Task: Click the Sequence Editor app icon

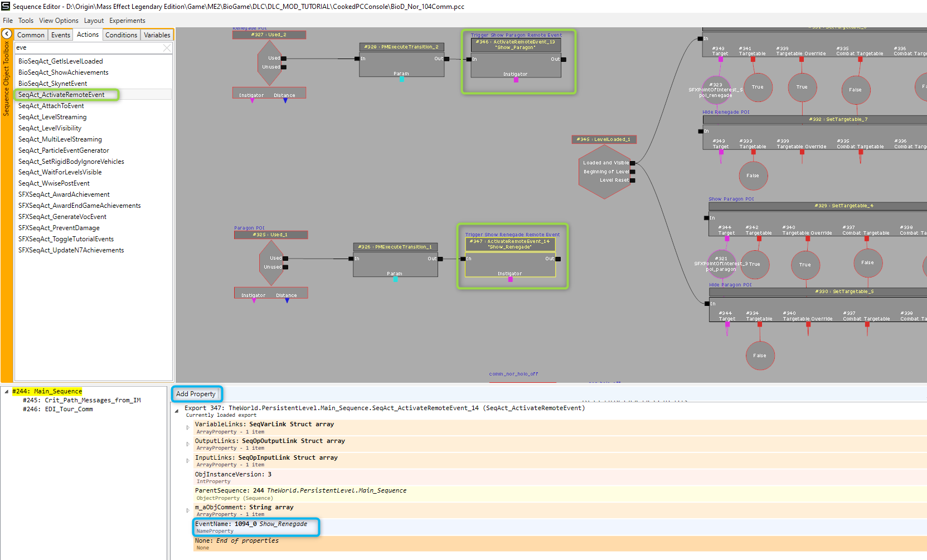Action: coord(6,6)
